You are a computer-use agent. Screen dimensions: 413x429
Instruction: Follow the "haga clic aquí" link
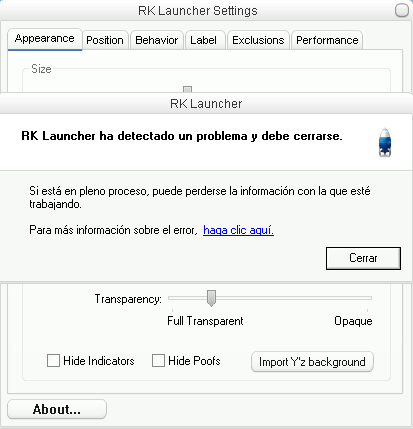click(238, 230)
